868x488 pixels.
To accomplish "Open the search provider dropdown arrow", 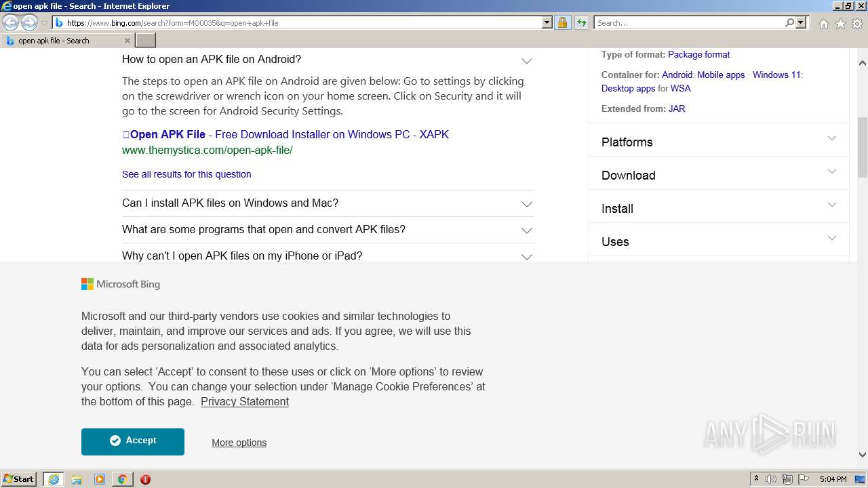I will point(801,22).
